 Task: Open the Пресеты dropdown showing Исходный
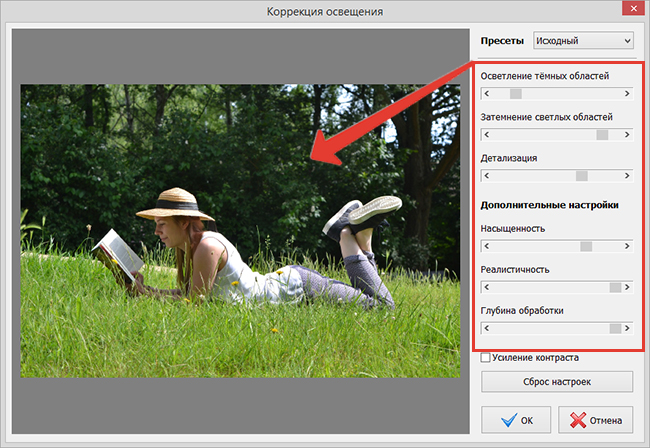[583, 41]
